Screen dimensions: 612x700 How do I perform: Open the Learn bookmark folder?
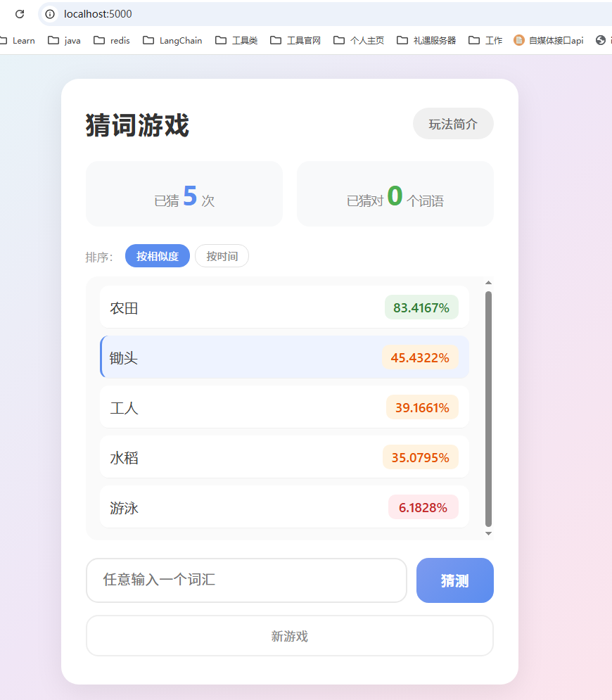[18, 40]
